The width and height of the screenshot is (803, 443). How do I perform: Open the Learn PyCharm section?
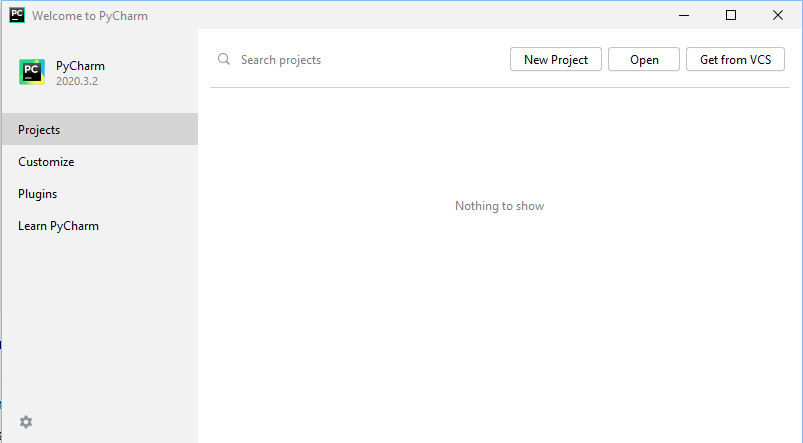[100, 226]
